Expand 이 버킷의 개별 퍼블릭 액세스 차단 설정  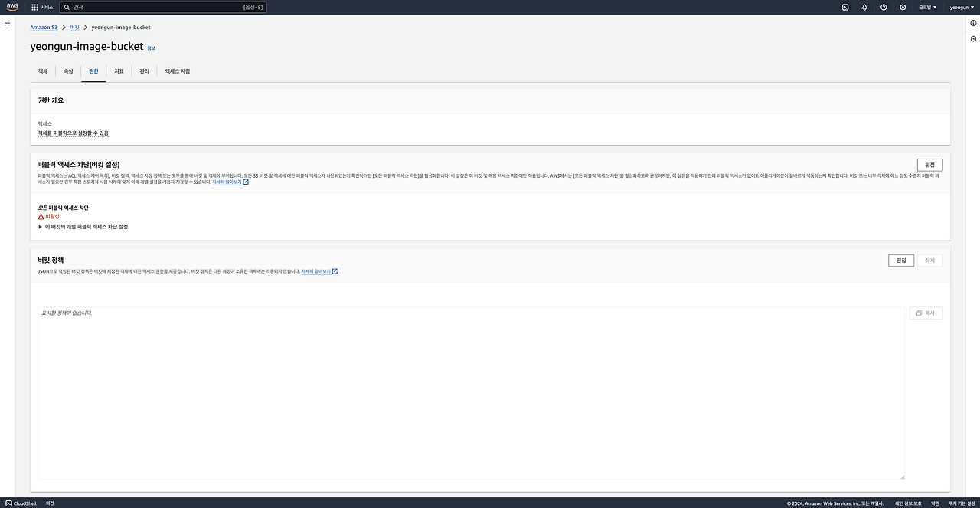[x=83, y=227]
